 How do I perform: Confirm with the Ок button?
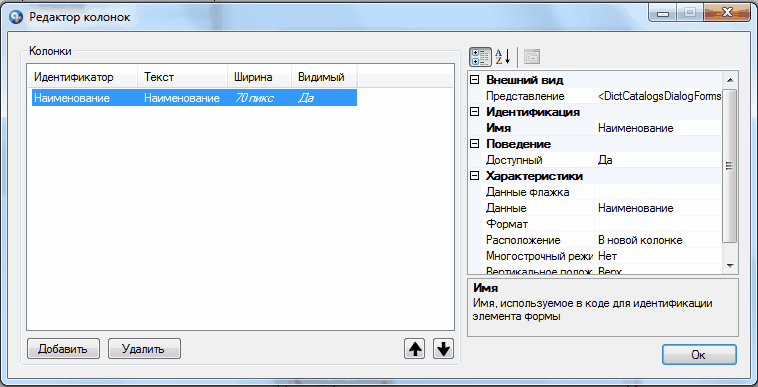(699, 355)
